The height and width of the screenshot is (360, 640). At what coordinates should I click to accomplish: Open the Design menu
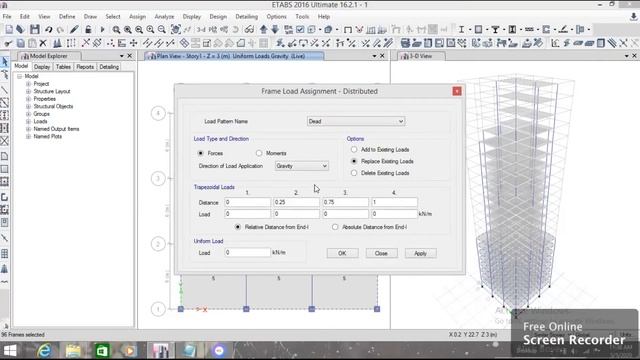click(218, 17)
